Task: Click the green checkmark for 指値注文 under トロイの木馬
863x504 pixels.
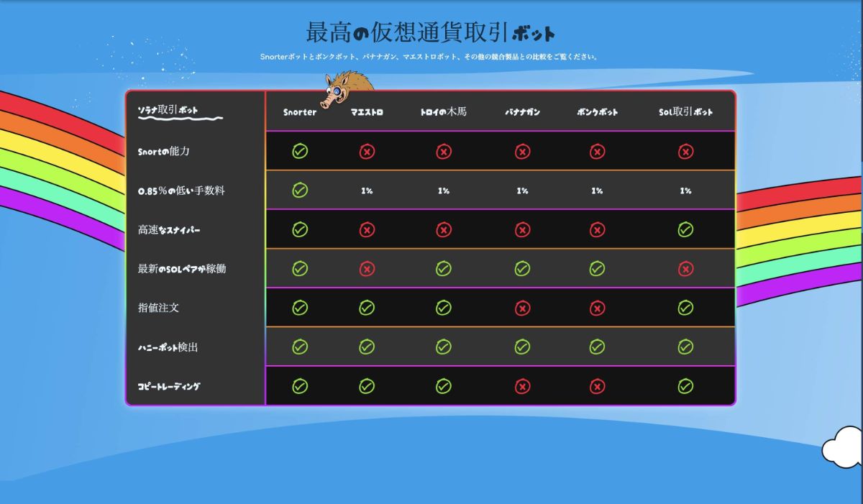Action: pos(443,307)
